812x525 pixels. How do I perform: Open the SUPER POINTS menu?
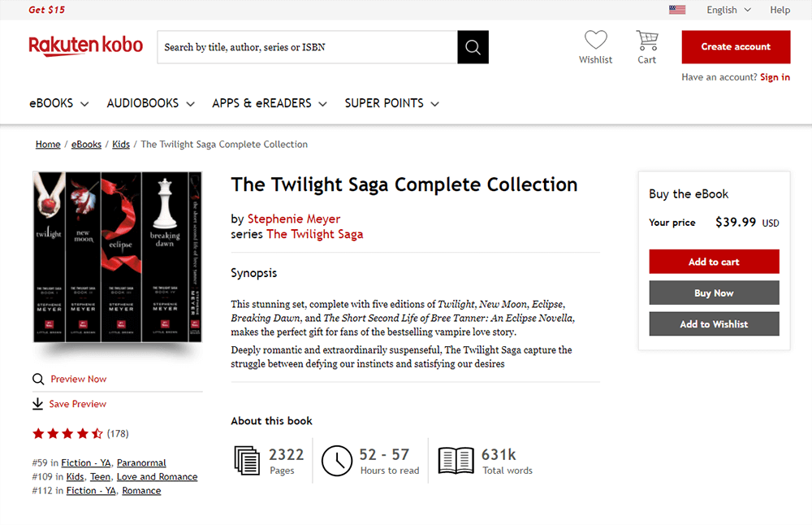391,103
